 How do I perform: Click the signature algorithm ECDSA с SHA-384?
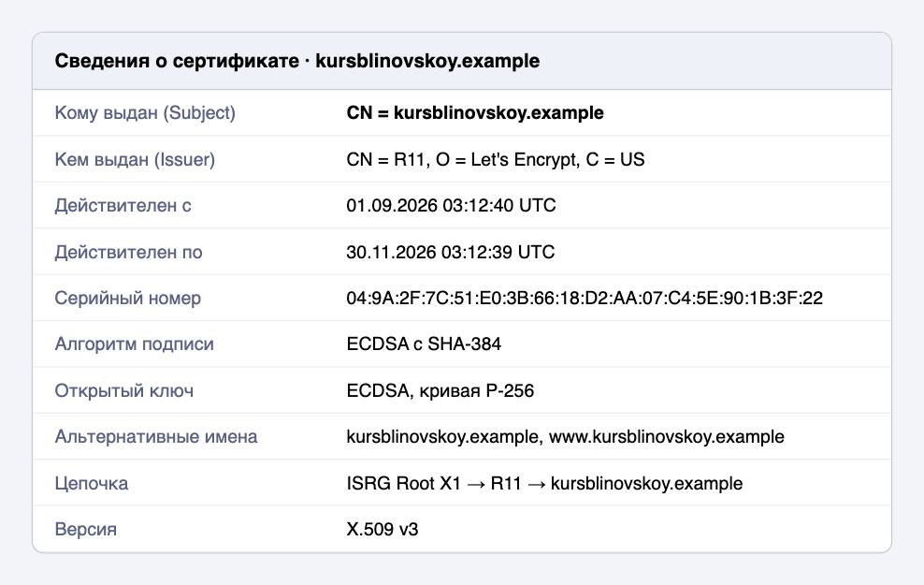click(424, 344)
